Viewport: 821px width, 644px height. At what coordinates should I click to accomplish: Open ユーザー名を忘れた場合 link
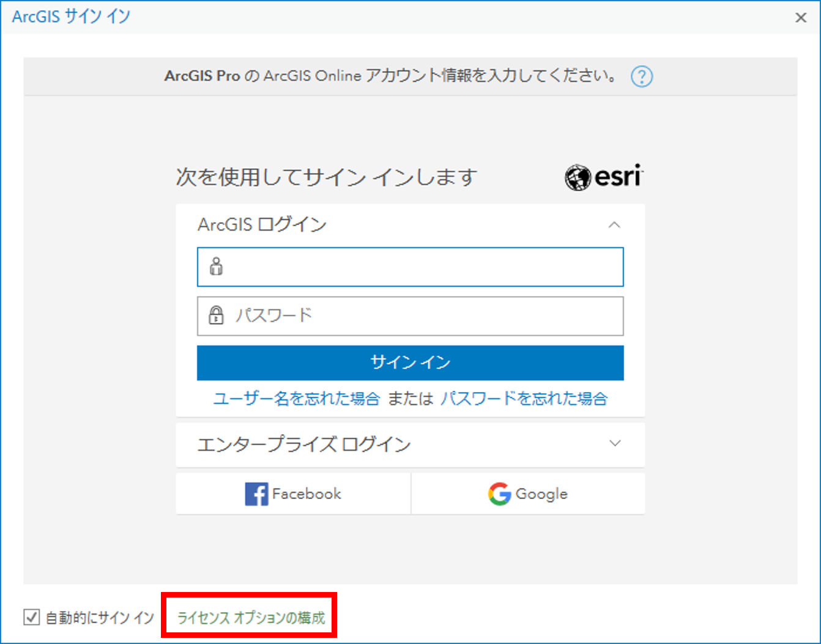coord(297,399)
